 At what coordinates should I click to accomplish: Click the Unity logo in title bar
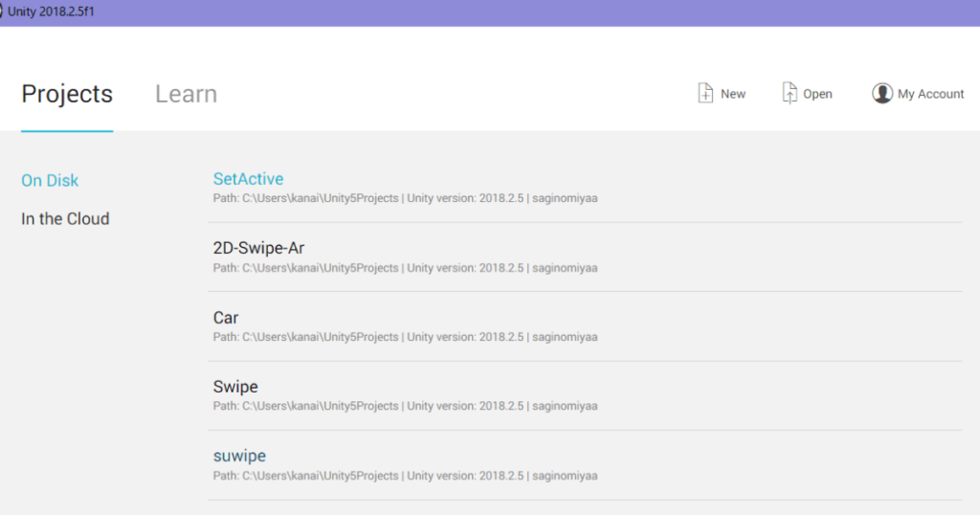pos(2,11)
